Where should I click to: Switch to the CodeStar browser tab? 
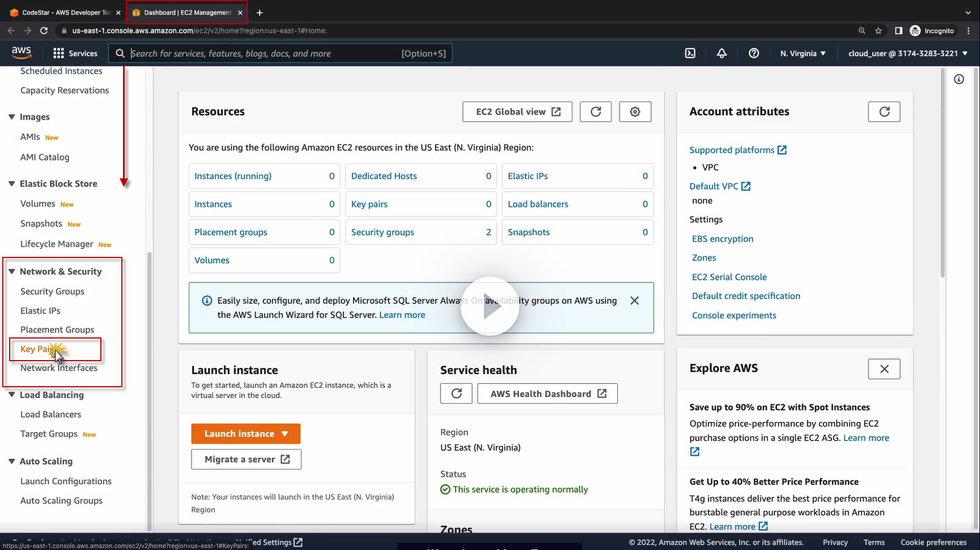click(x=62, y=12)
